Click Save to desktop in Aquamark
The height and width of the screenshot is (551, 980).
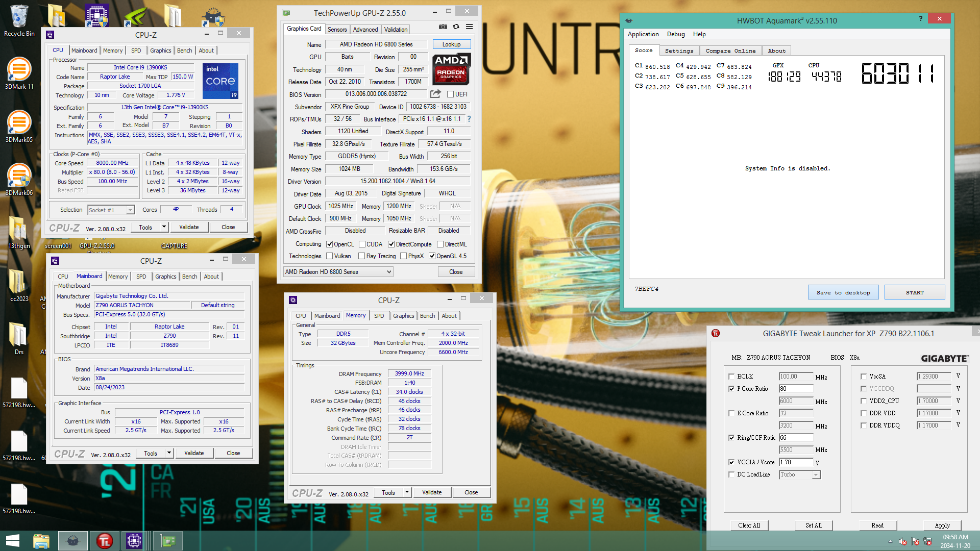coord(843,292)
